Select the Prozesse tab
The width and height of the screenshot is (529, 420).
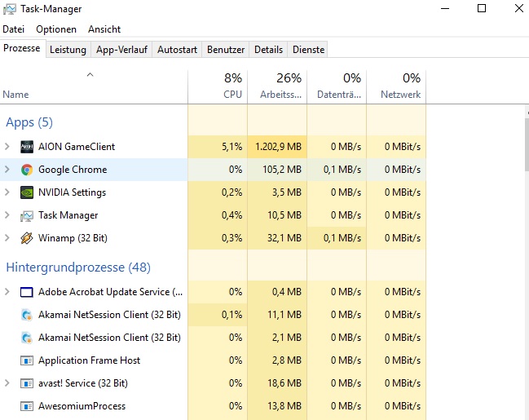coord(22,48)
